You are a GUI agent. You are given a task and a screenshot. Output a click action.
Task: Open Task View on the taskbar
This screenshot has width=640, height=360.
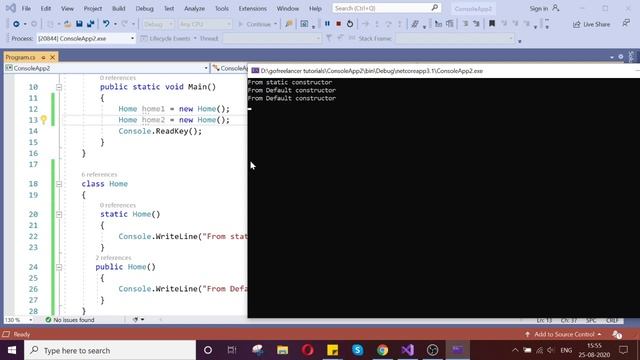coord(232,350)
